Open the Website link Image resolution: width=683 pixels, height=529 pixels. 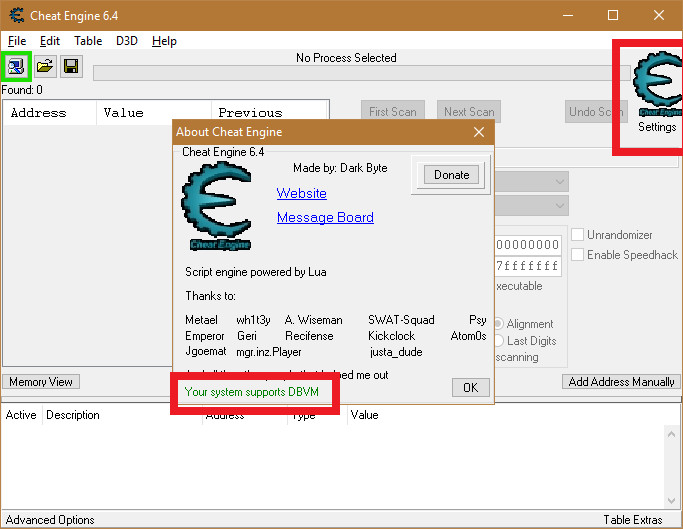pos(301,193)
